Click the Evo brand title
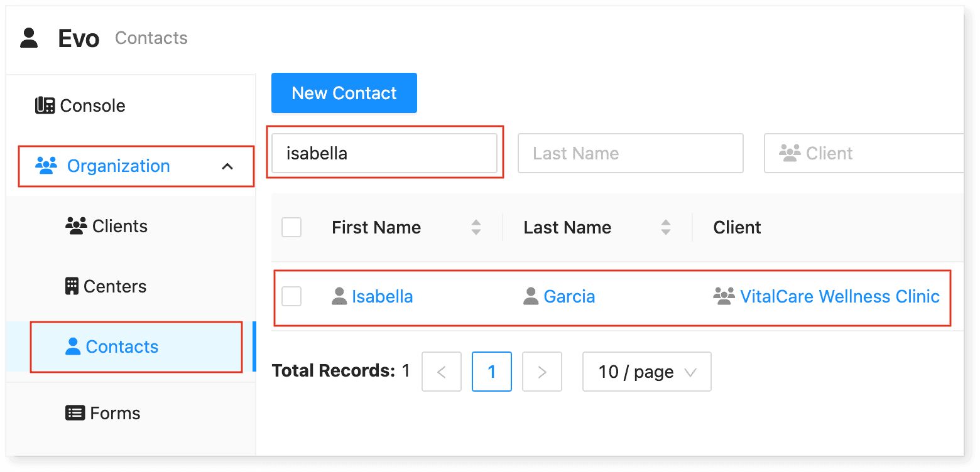Viewport: 980px width, 472px height. pyautogui.click(x=79, y=38)
